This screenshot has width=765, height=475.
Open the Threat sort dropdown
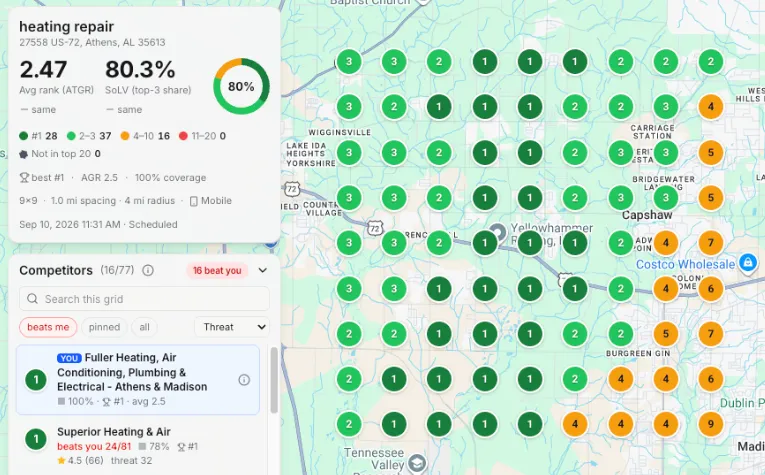click(x=232, y=327)
